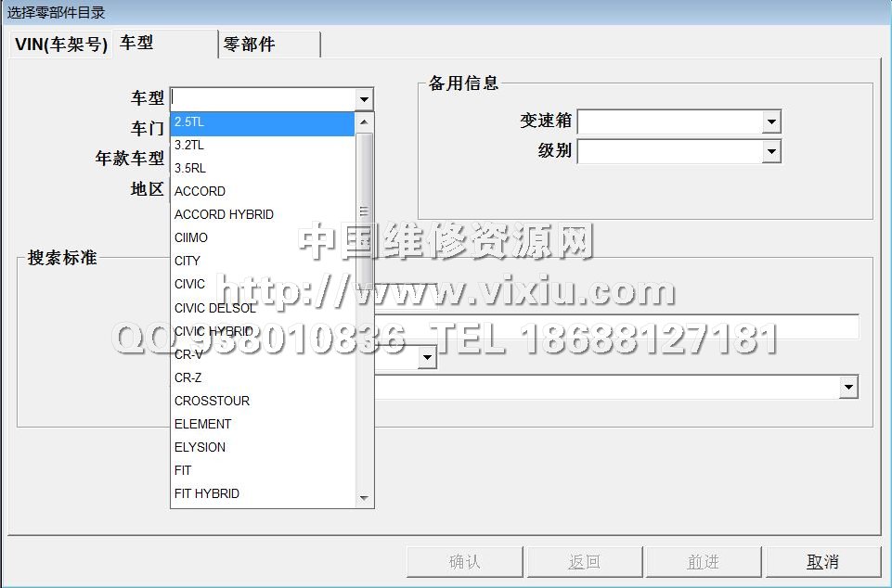The width and height of the screenshot is (892, 588).
Task: Expand the 级别 dropdown
Action: (x=770, y=151)
